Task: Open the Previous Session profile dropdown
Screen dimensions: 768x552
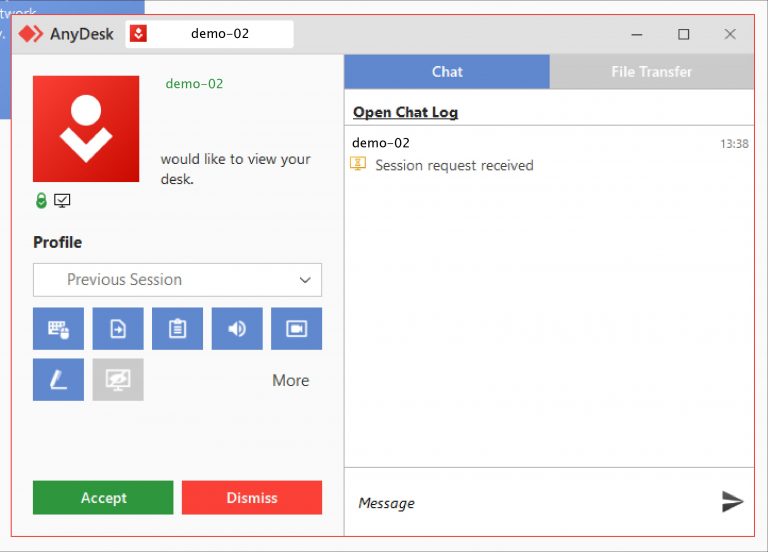Action: (x=177, y=280)
